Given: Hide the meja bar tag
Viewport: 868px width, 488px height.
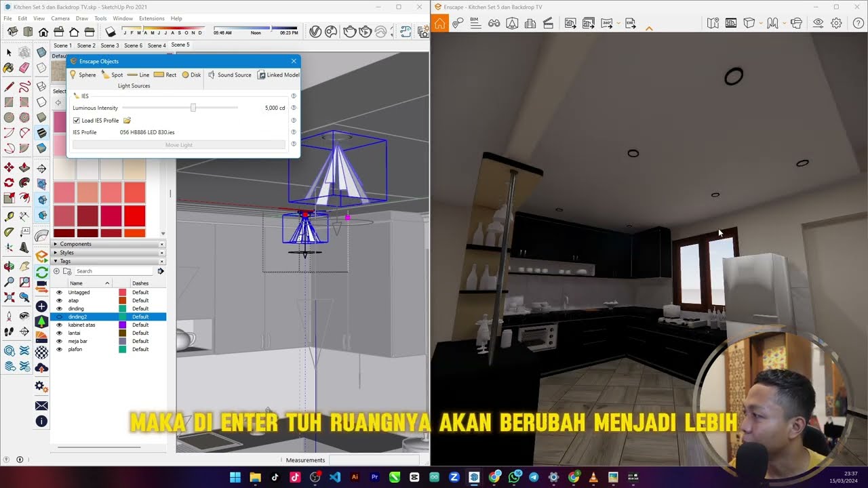Looking at the screenshot, I should tap(59, 341).
